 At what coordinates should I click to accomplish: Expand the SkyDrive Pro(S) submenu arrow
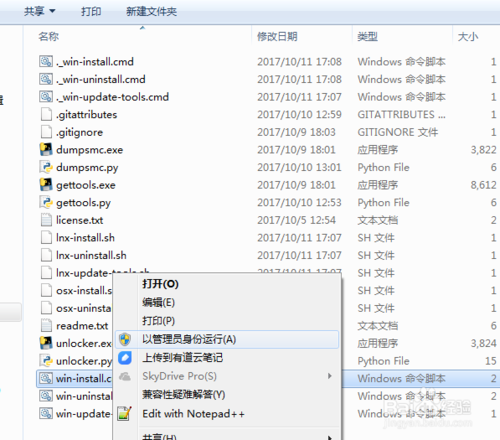(330, 376)
